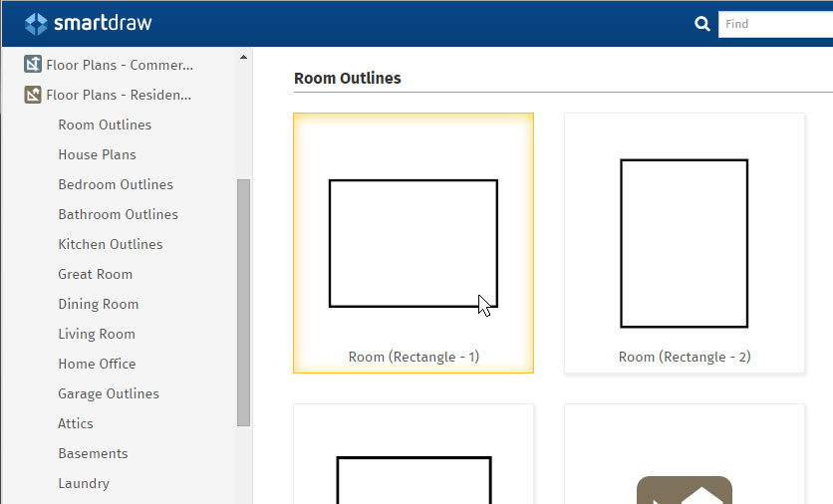Open Garage Outlines subcategory

(109, 393)
